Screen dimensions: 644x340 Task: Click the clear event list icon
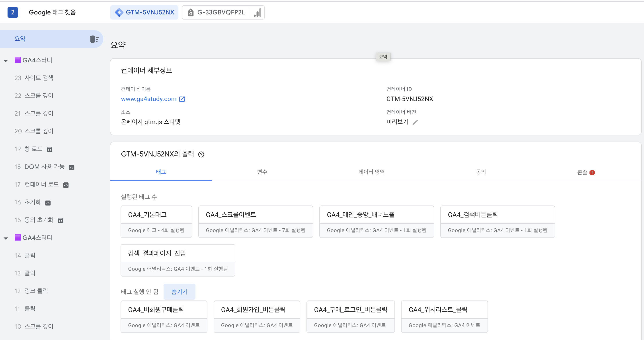[94, 39]
